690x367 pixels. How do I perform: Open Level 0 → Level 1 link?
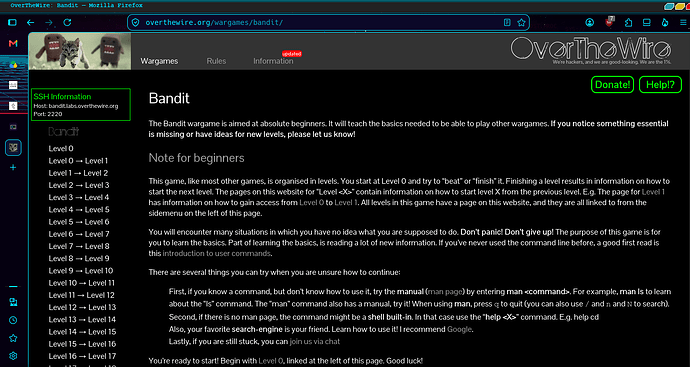point(78,161)
